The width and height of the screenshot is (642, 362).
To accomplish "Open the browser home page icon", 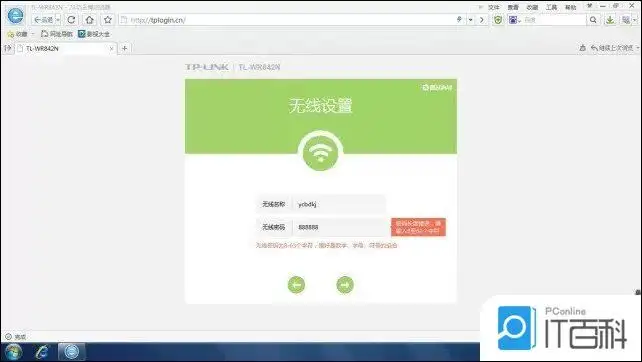I will [90, 20].
